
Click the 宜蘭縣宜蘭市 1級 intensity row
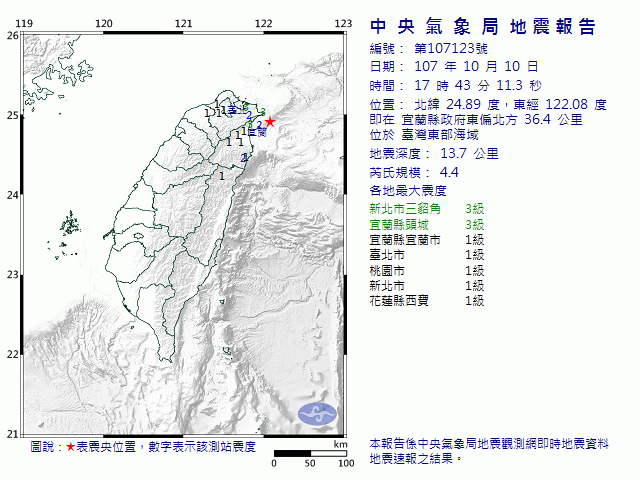point(427,240)
